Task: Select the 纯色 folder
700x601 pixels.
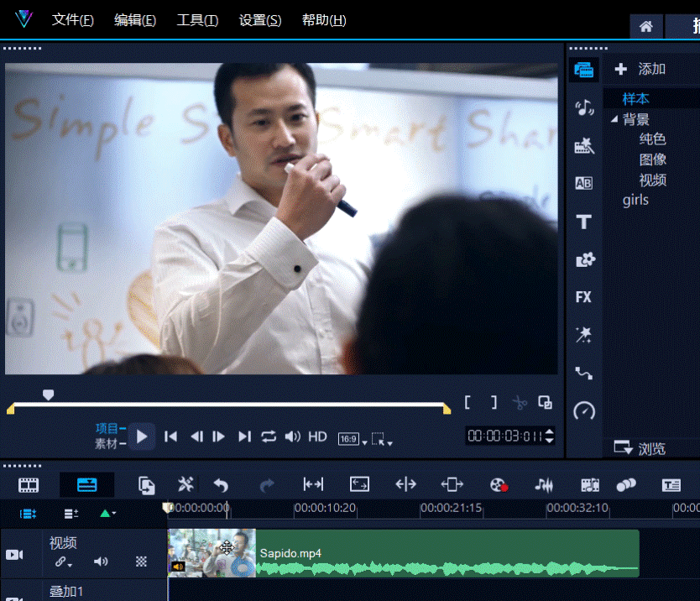Action: tap(652, 139)
